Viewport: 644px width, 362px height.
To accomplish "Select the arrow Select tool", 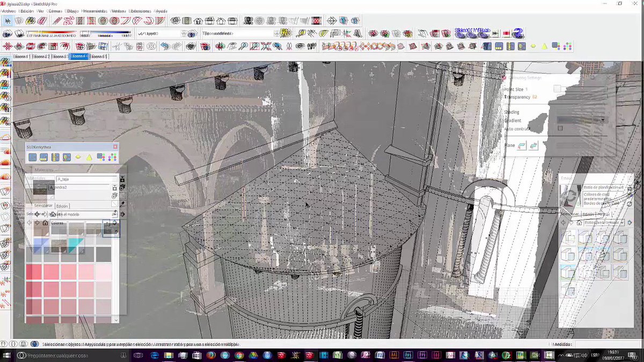I will 8,21.
